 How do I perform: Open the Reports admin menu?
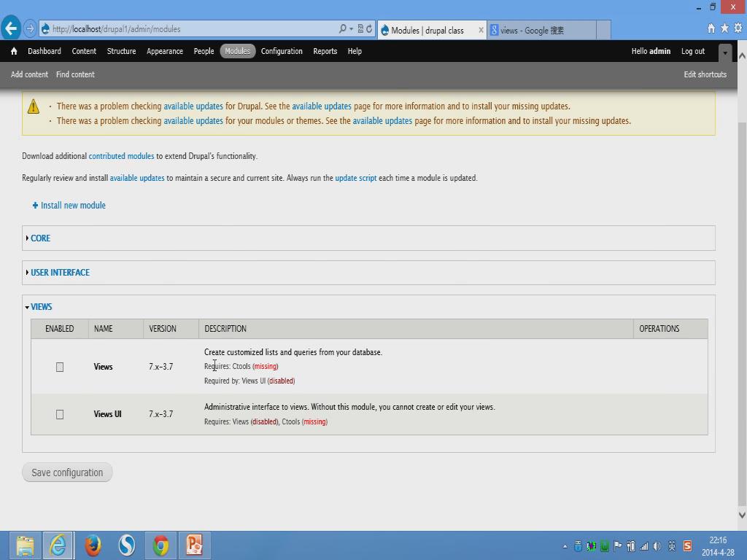[x=325, y=51]
